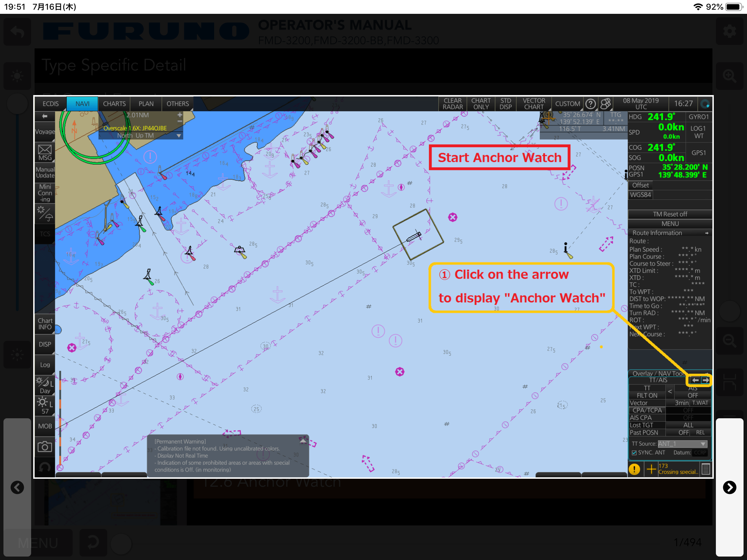Click the right arrow in TT/AIS panel
This screenshot has height=560, width=747.
(x=705, y=380)
